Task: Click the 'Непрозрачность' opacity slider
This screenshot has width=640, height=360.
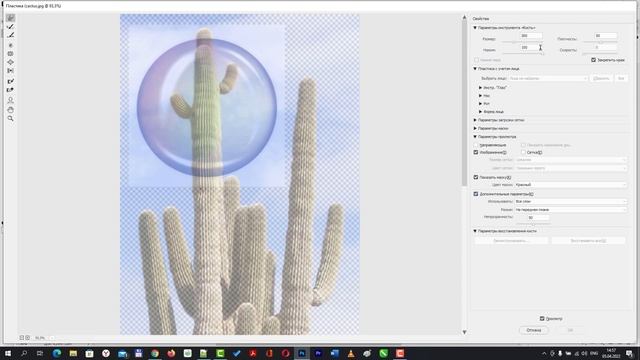Action: point(533,224)
